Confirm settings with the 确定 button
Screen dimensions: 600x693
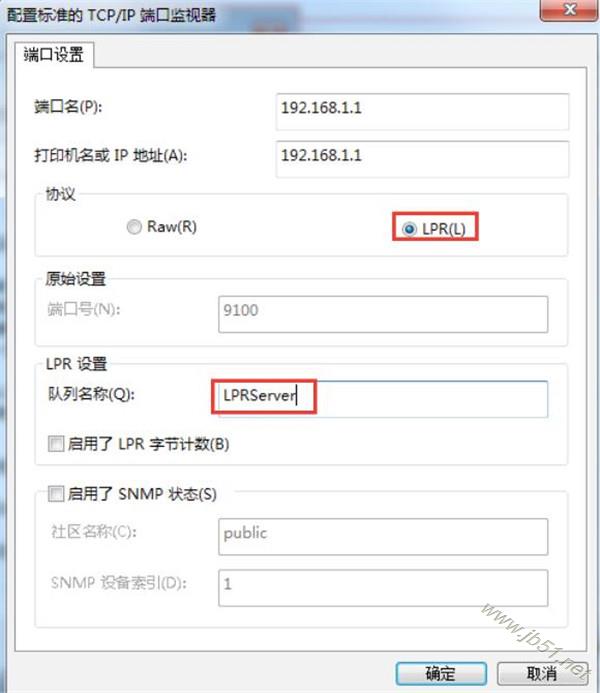(x=441, y=674)
